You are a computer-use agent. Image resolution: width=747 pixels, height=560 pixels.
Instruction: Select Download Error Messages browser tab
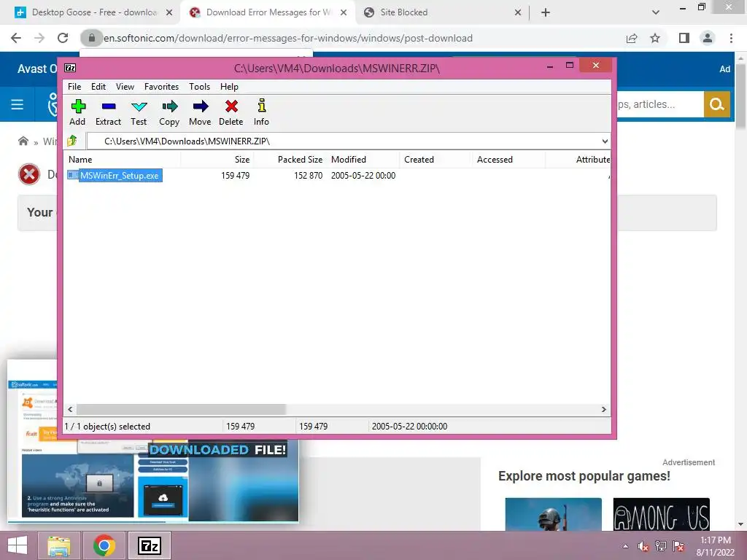tap(268, 12)
